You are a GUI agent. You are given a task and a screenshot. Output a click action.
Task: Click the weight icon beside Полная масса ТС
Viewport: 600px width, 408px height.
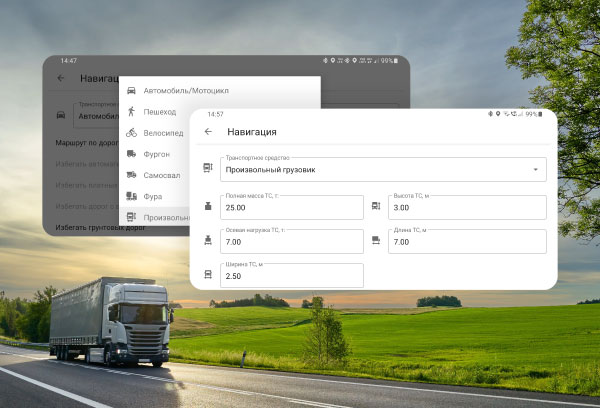click(207, 207)
